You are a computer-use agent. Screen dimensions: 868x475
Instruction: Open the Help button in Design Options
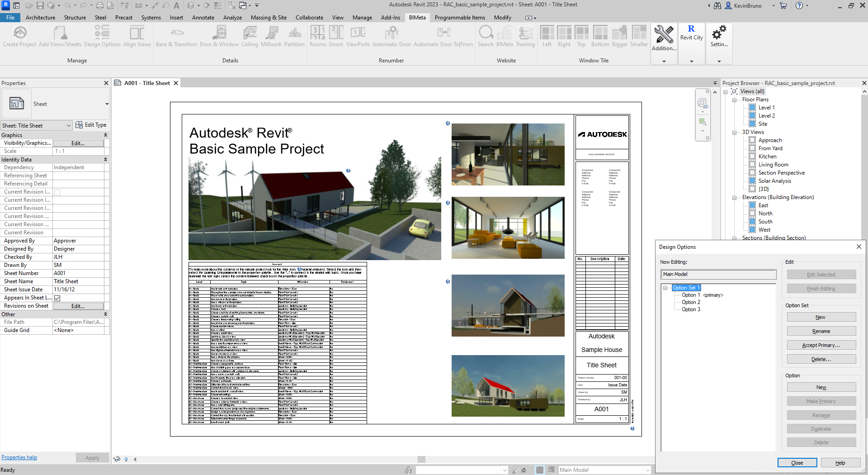pyautogui.click(x=840, y=463)
